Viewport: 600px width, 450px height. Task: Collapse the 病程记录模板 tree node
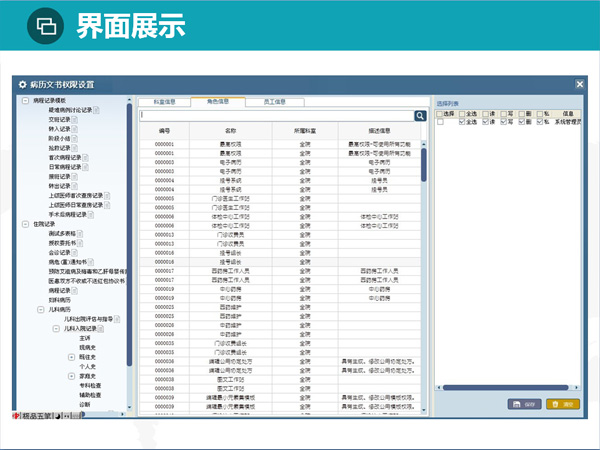click(x=25, y=101)
